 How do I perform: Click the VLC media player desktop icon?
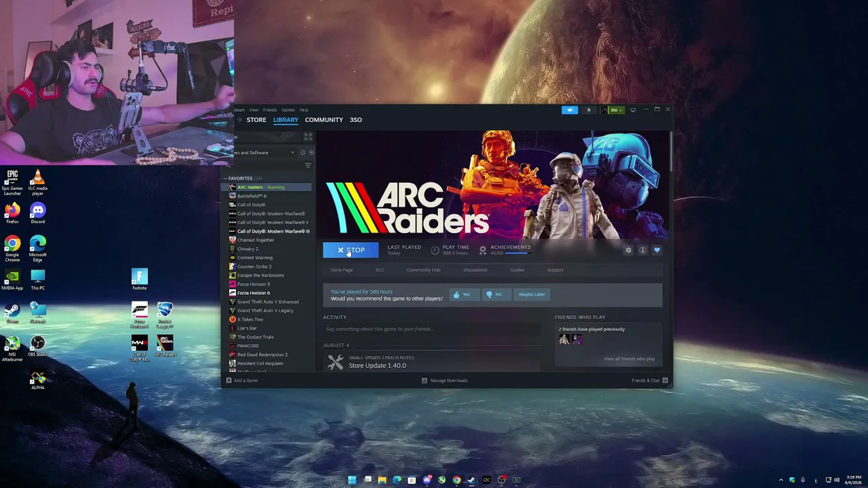pyautogui.click(x=38, y=183)
